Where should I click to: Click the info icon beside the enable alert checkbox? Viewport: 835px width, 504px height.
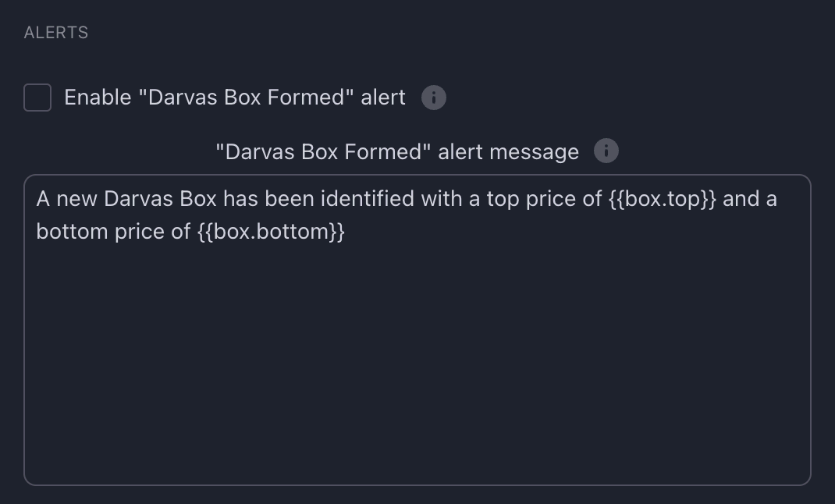point(434,97)
